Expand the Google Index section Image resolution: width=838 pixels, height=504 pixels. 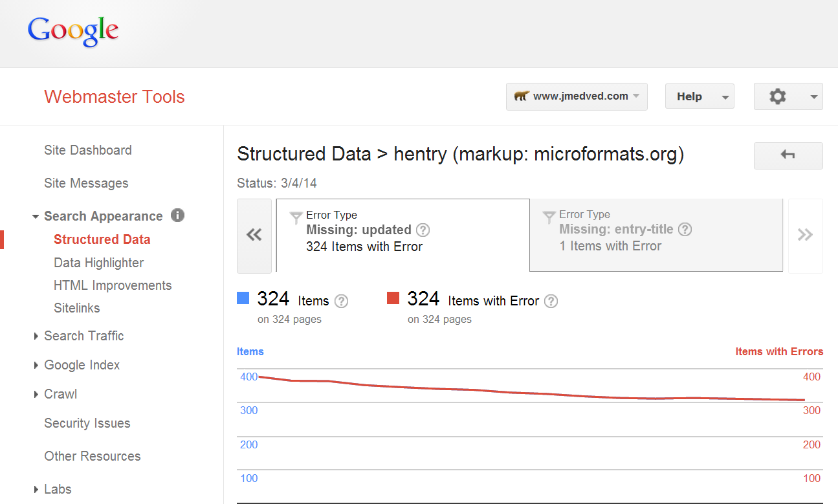click(82, 365)
